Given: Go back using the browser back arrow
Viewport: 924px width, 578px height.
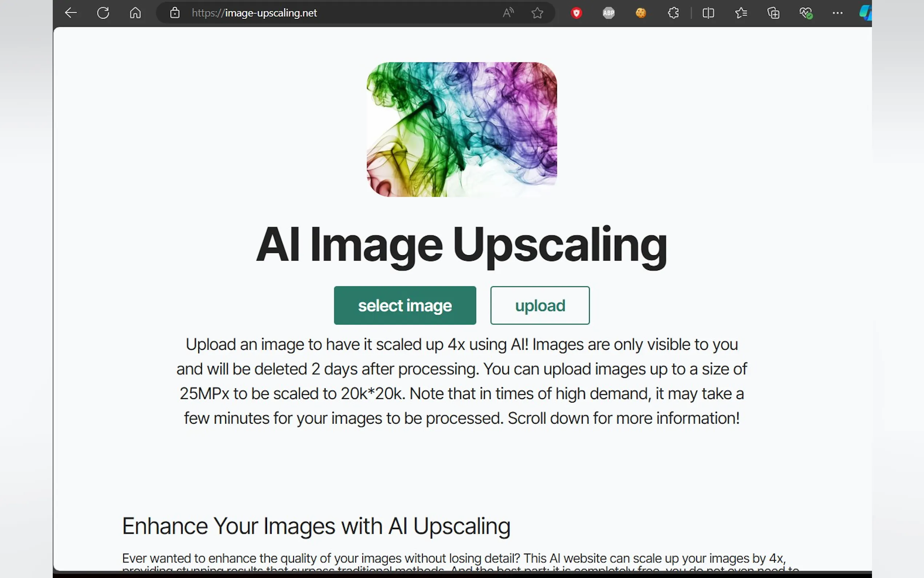Looking at the screenshot, I should coord(71,13).
